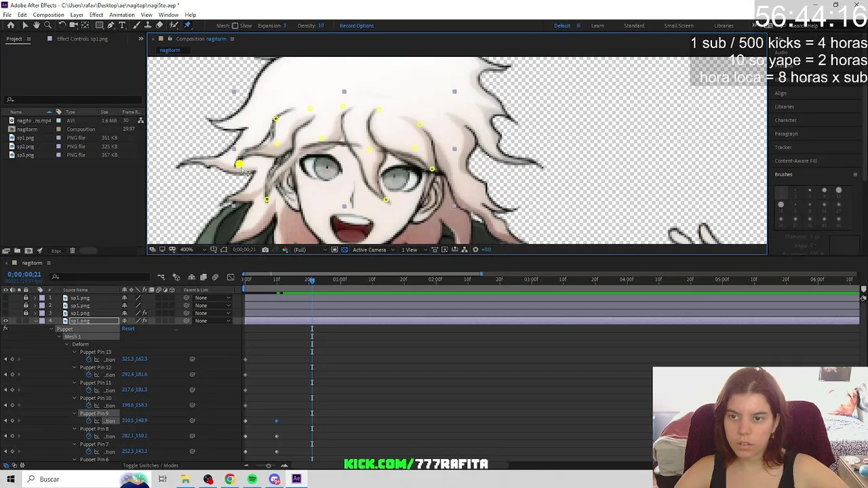Open layer 1 parent None dropdown

pyautogui.click(x=212, y=298)
